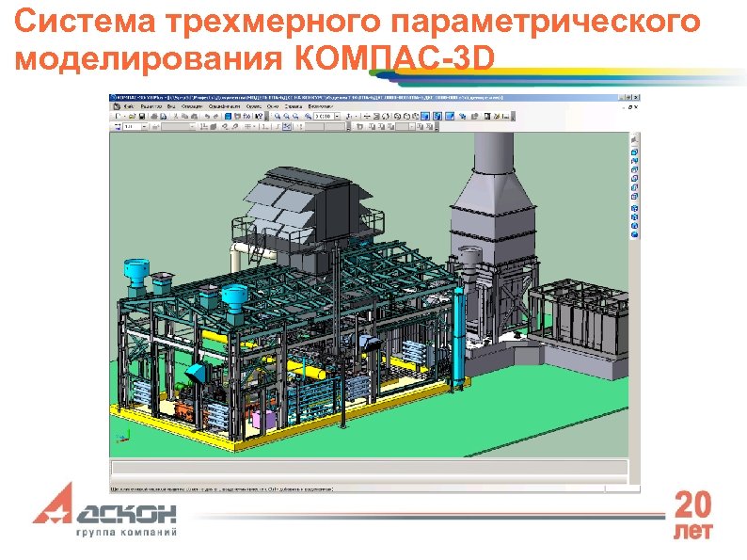The height and width of the screenshot is (560, 747).
Task: Click the Print preview icon
Action: pos(163,117)
